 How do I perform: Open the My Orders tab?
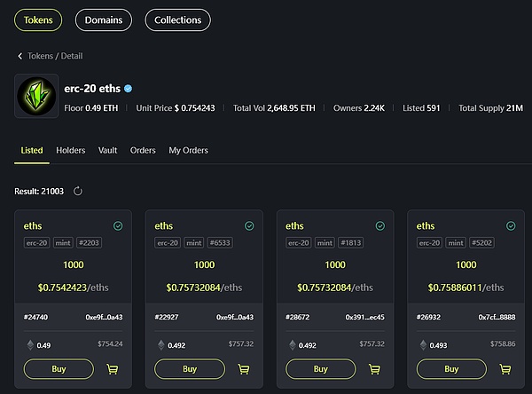coord(188,151)
